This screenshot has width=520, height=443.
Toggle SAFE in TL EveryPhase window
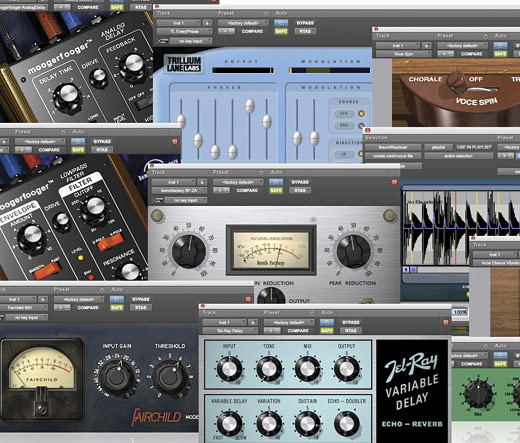[x=281, y=31]
